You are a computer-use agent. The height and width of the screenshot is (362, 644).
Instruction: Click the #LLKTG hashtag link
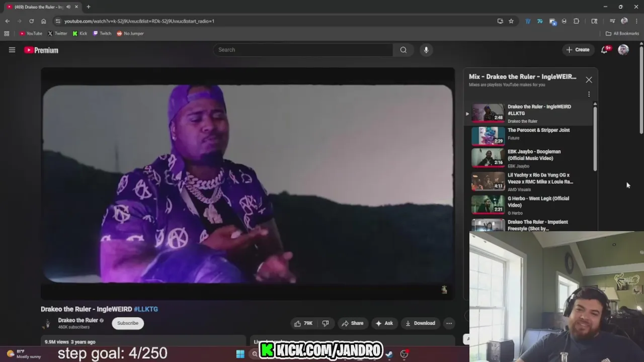[x=146, y=309]
